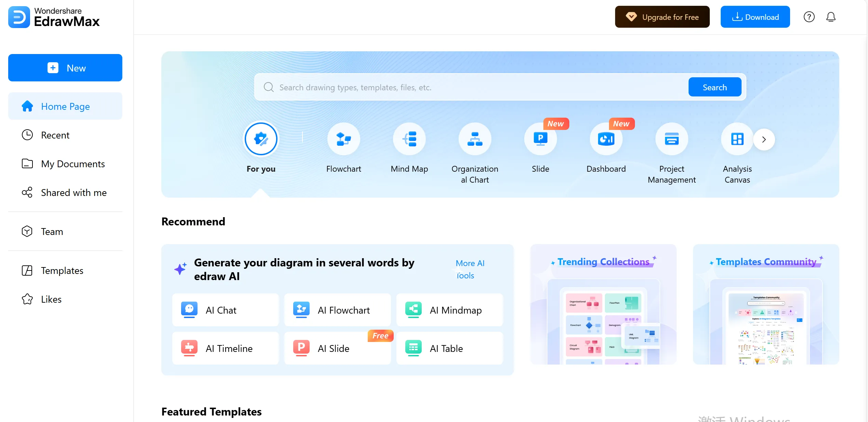
Task: Launch the AI Slide tool
Action: click(x=337, y=348)
